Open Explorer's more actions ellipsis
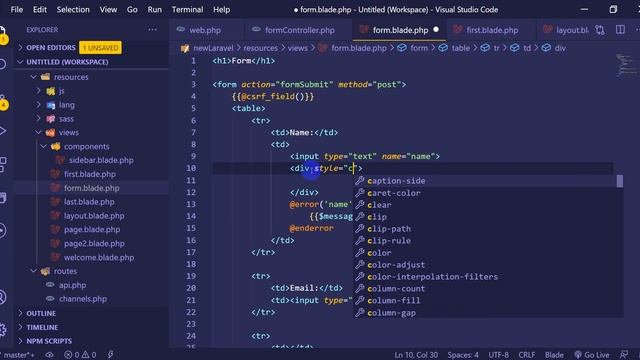This screenshot has height=360, width=640. (152, 30)
